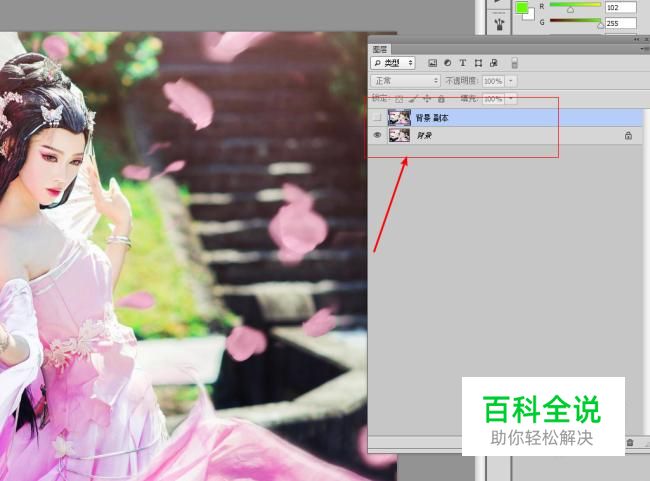
Task: Open the Layers panel flyout menu
Action: 645,49
